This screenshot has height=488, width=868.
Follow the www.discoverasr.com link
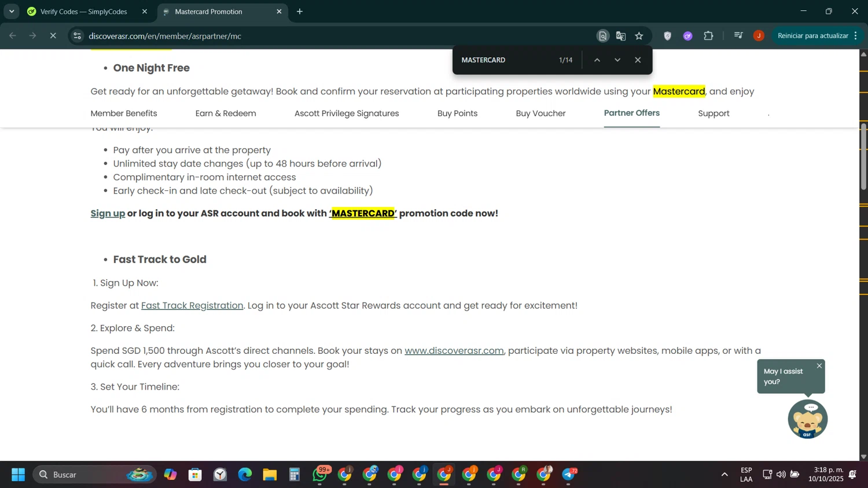point(454,350)
